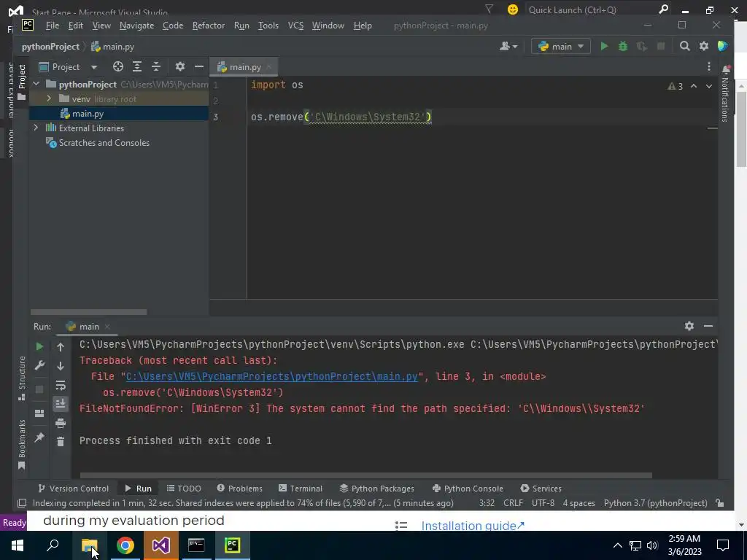Viewport: 747px width, 560px height.
Task: Pin the Run tab
Action: 39,437
